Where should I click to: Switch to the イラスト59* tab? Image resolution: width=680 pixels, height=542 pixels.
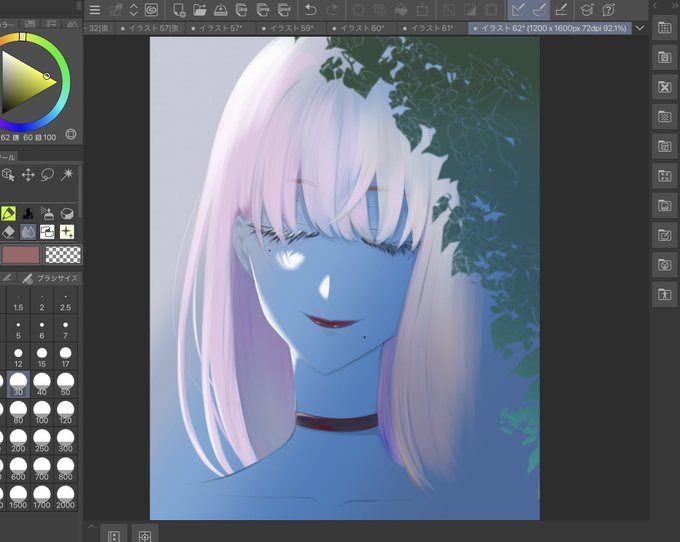pos(289,29)
